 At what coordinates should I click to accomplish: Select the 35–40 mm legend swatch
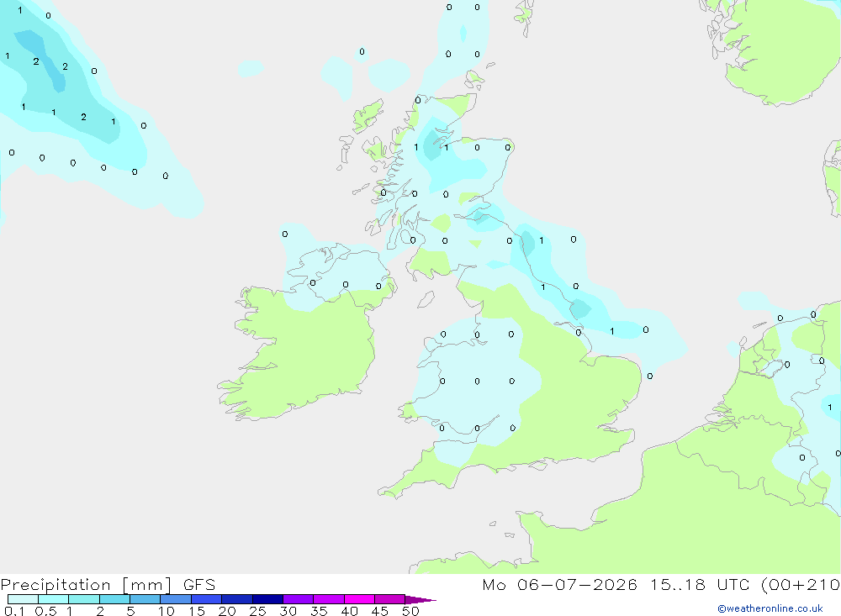329,599
